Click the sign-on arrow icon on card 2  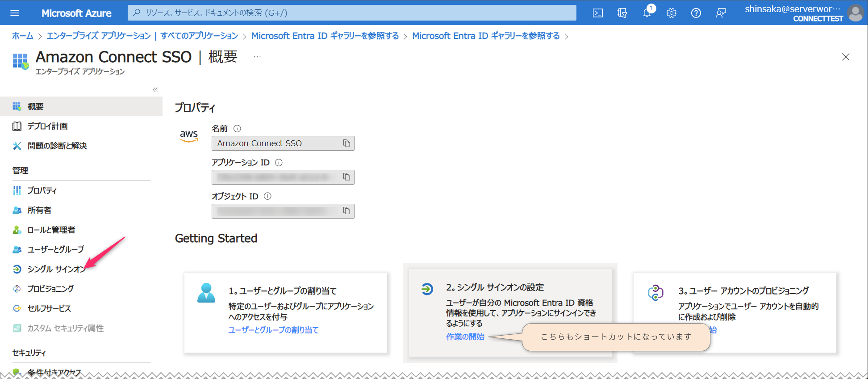pos(427,289)
